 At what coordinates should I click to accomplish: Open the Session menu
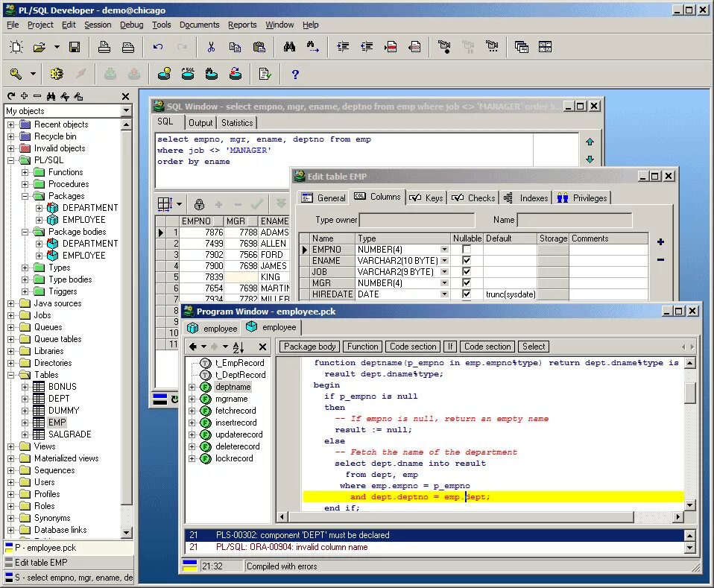(x=98, y=25)
